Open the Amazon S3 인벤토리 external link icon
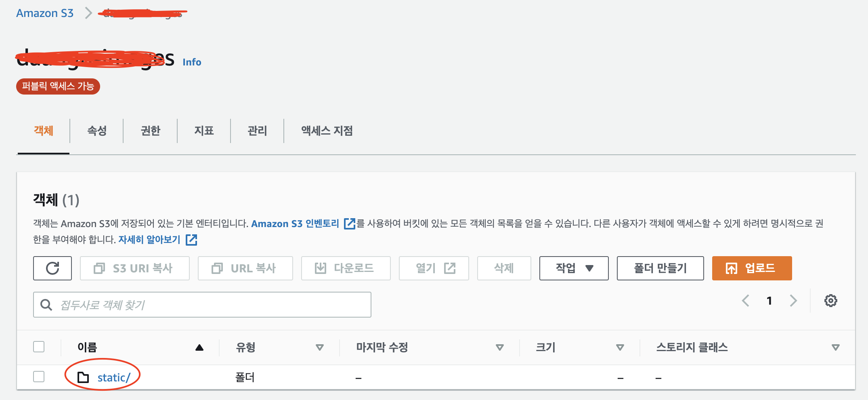Image resolution: width=868 pixels, height=400 pixels. tap(349, 224)
